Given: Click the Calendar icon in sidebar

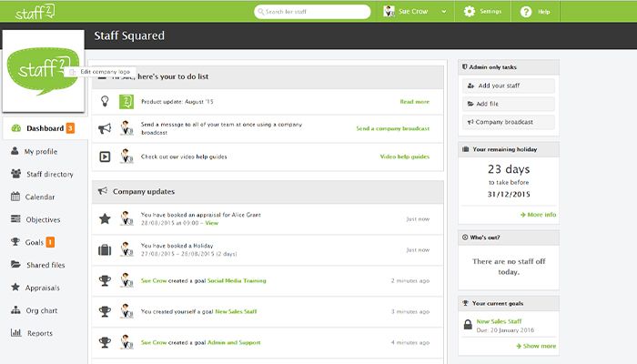Looking at the screenshot, I should (15, 197).
